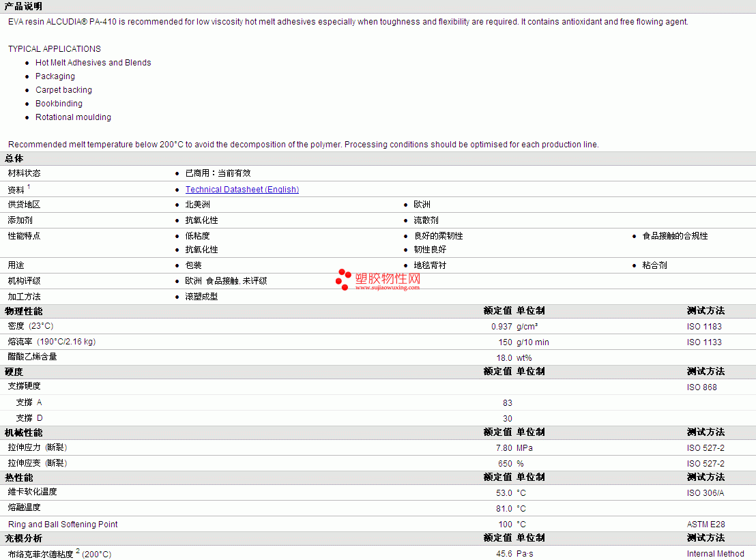Click the 'Rotational moulding' bullet item
The image size is (756, 560).
pos(73,117)
